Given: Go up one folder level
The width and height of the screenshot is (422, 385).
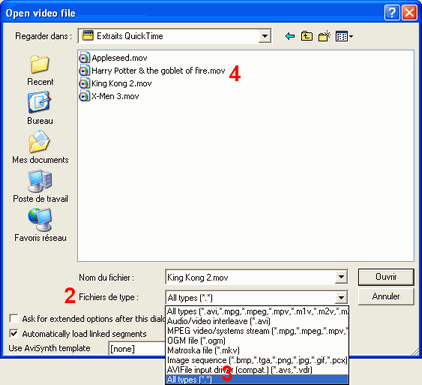Looking at the screenshot, I should click(x=307, y=36).
